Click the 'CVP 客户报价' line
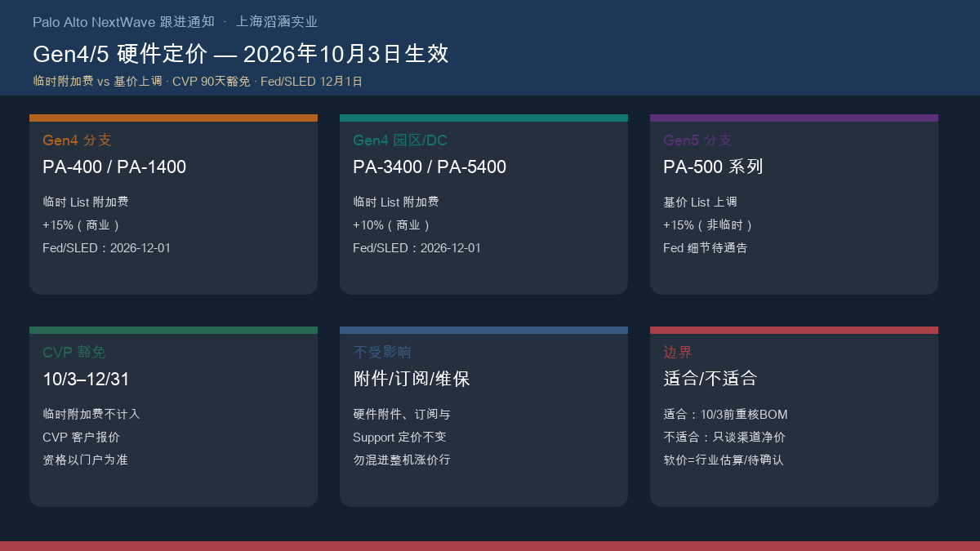This screenshot has height=551, width=980. [82, 438]
